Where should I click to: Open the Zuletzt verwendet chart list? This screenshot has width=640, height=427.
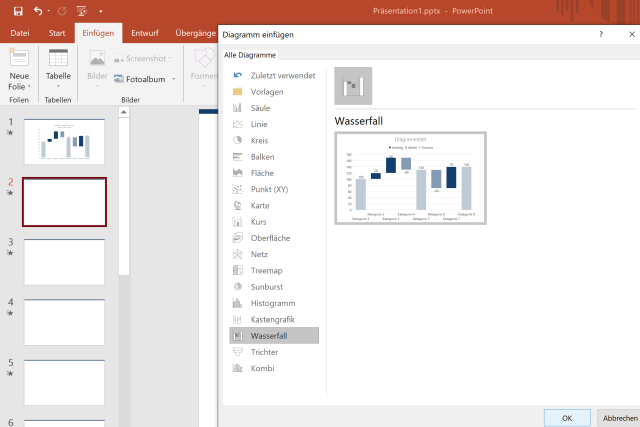pos(238,75)
